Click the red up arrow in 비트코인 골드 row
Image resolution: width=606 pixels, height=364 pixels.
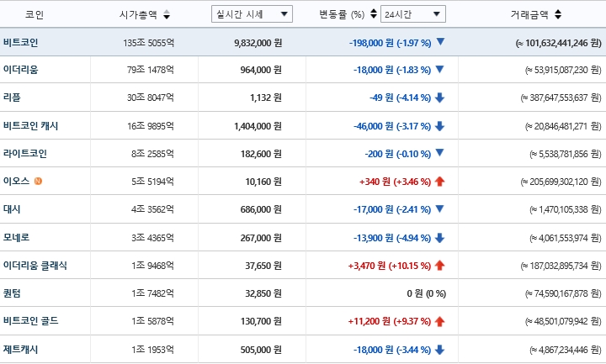tap(439, 321)
